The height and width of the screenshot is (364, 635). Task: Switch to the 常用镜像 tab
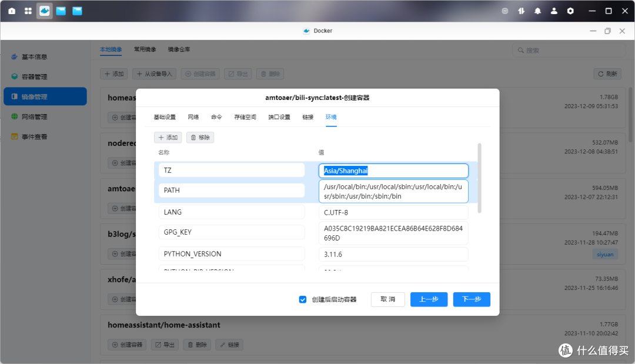145,49
